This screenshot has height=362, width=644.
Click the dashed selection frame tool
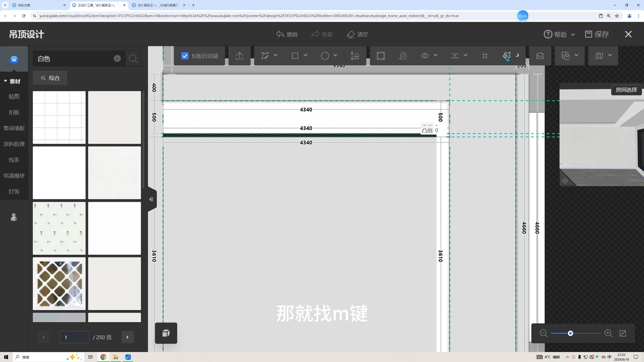381,56
